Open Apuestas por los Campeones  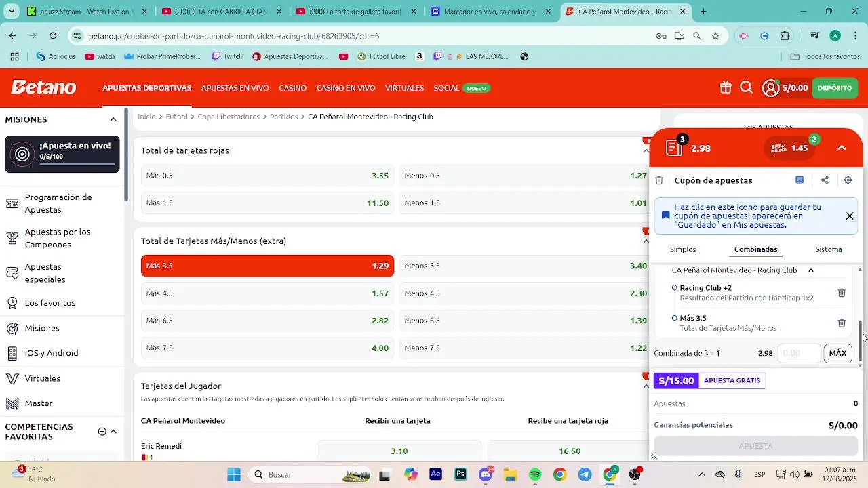pyautogui.click(x=61, y=238)
